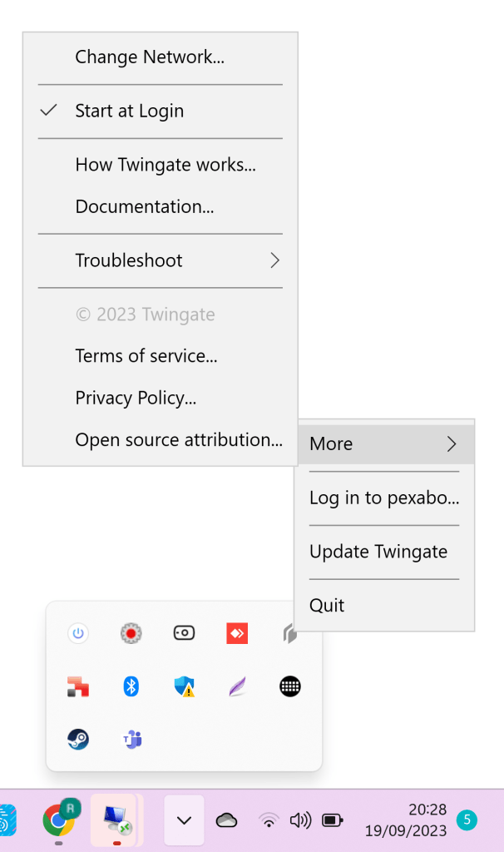Open the camera-shaped tray icon
The width and height of the screenshot is (504, 852).
tap(184, 633)
